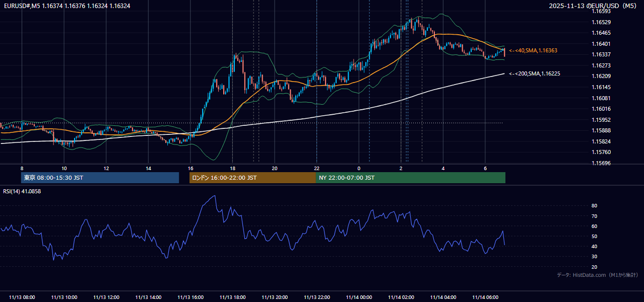Click the RSI scale level 60
The height and width of the screenshot is (302, 644).
point(595,226)
